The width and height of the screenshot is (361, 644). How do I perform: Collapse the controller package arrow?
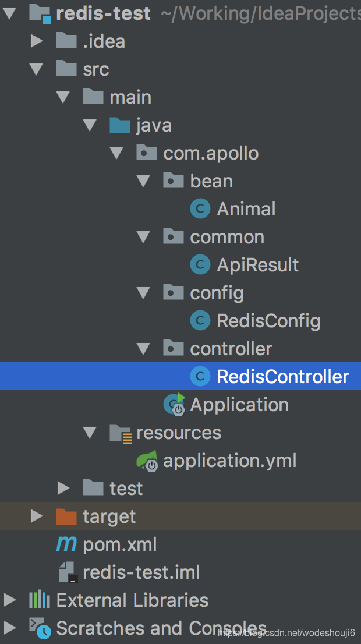pyautogui.click(x=143, y=349)
